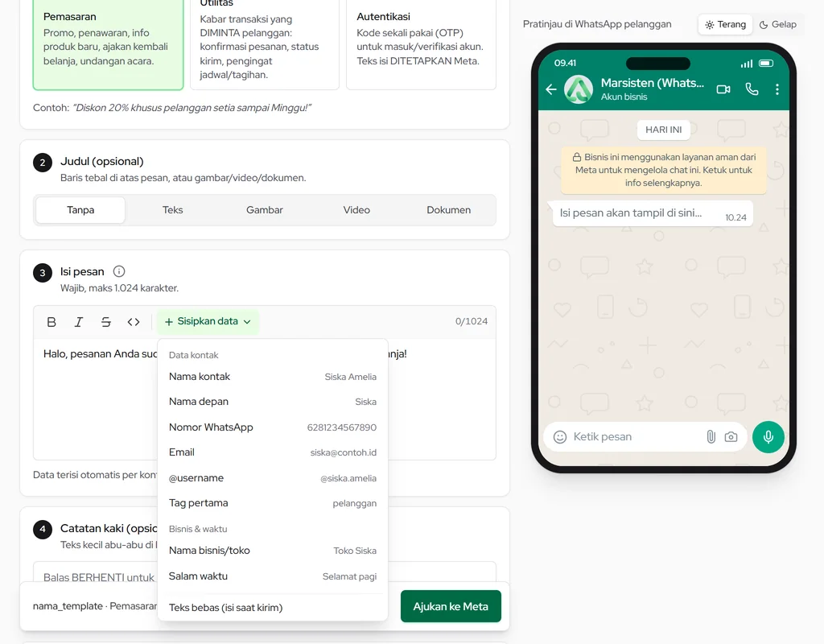Click the 0/1024 character counter
Screen dimensions: 824x644
click(x=472, y=321)
